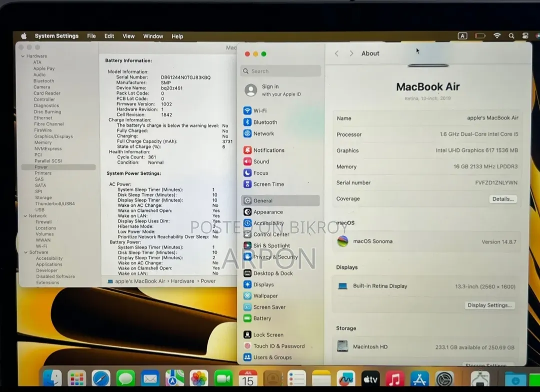Open Battery settings
The image size is (540, 392).
[257, 319]
